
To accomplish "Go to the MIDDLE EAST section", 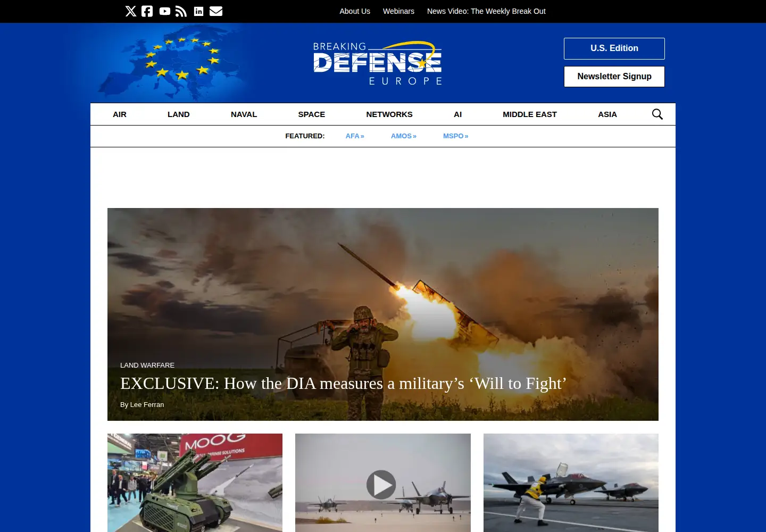I will coord(530,114).
